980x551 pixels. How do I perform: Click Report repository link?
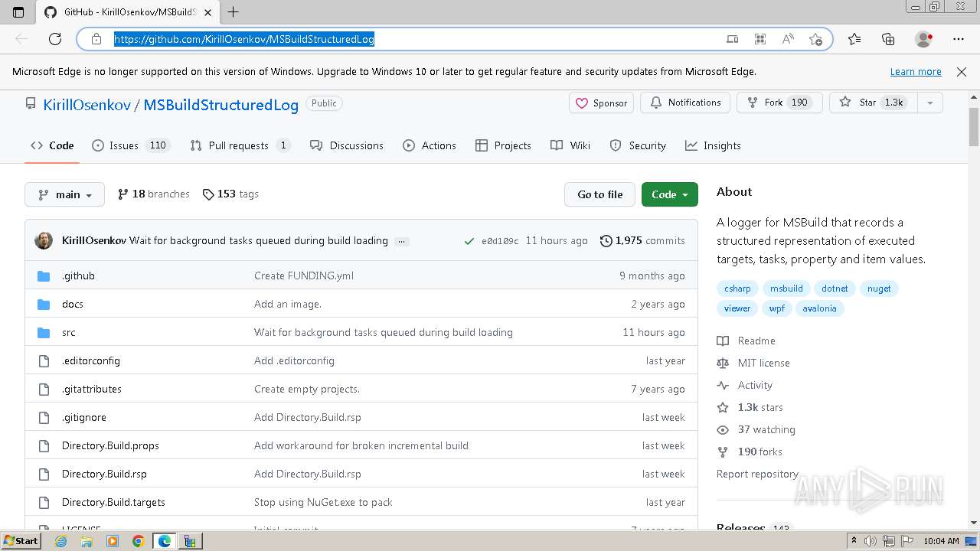click(x=757, y=474)
